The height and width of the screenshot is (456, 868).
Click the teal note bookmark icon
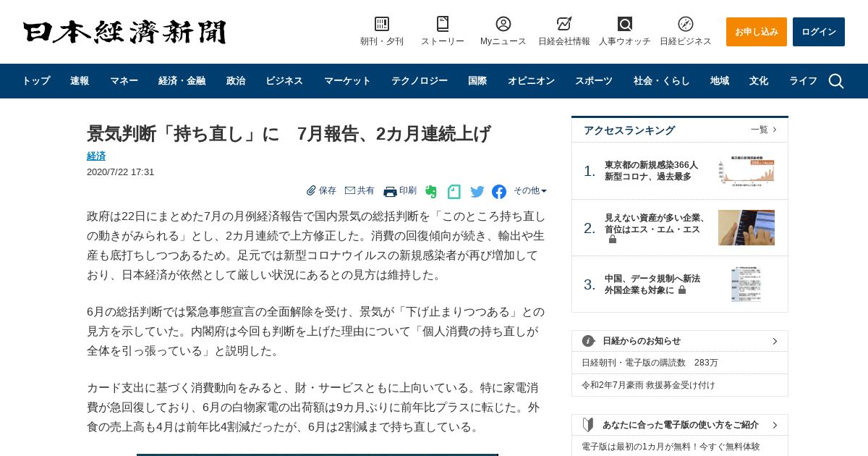tap(454, 192)
